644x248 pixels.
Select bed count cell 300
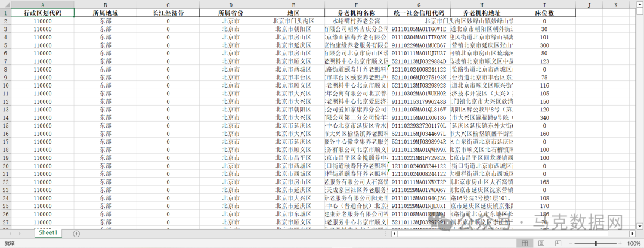[544, 45]
